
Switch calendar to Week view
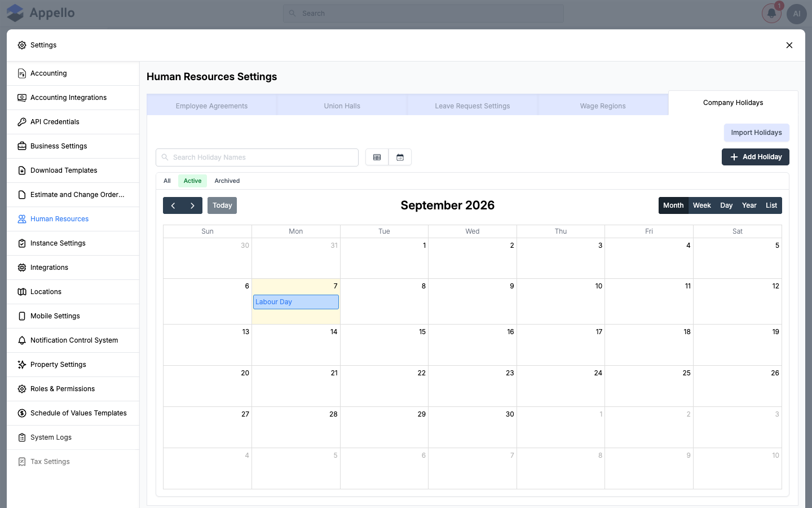(701, 205)
